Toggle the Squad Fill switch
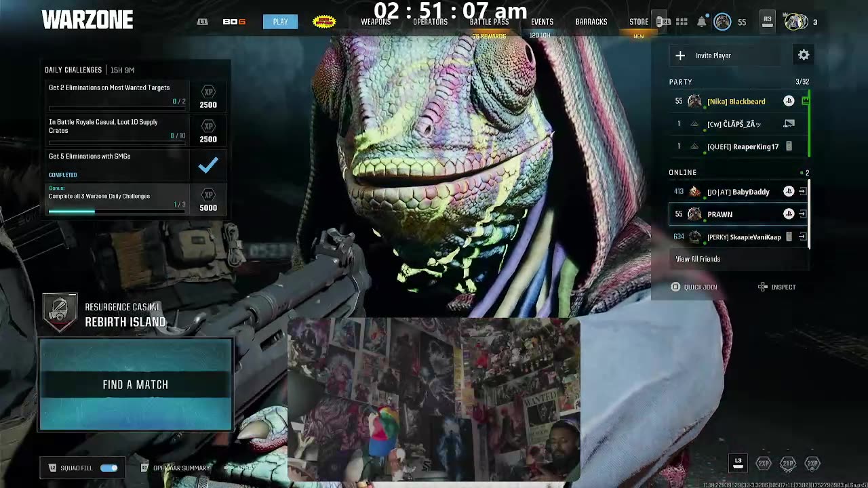868x488 pixels. [108, 468]
